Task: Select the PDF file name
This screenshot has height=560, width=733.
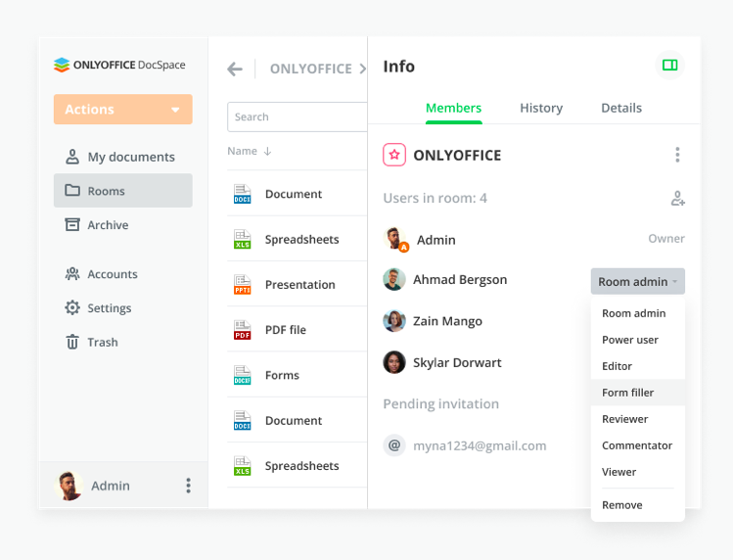Action: pos(286,330)
